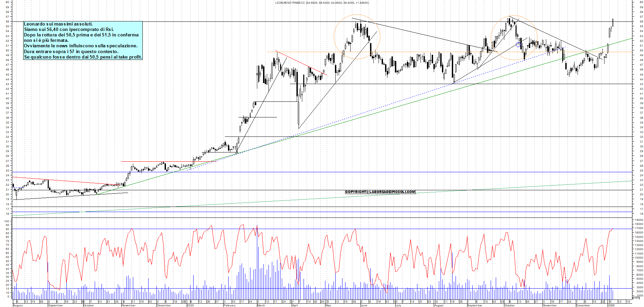Click the x1000 volume scale label
The image size is (644, 307).
click(x=636, y=298)
